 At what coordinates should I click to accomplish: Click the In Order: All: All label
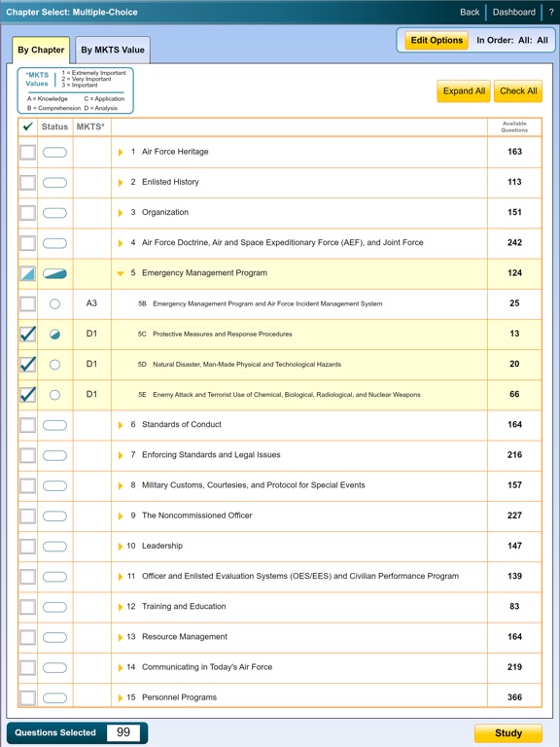[x=512, y=41]
